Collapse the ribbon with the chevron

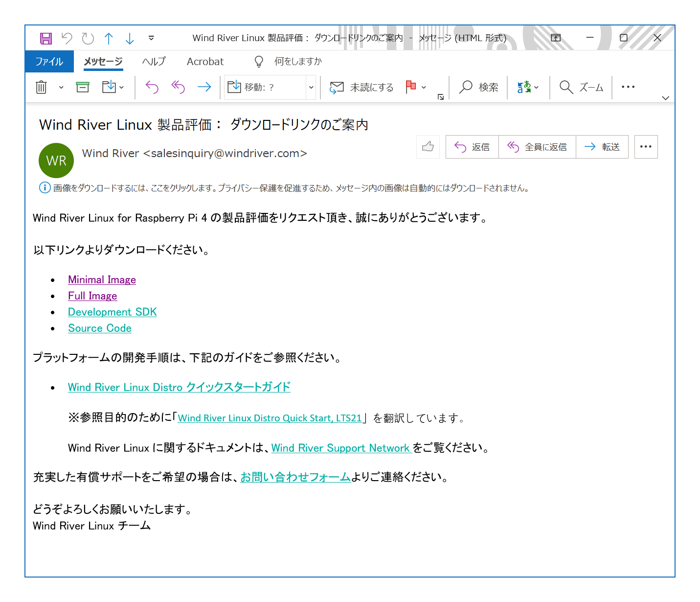click(x=665, y=98)
